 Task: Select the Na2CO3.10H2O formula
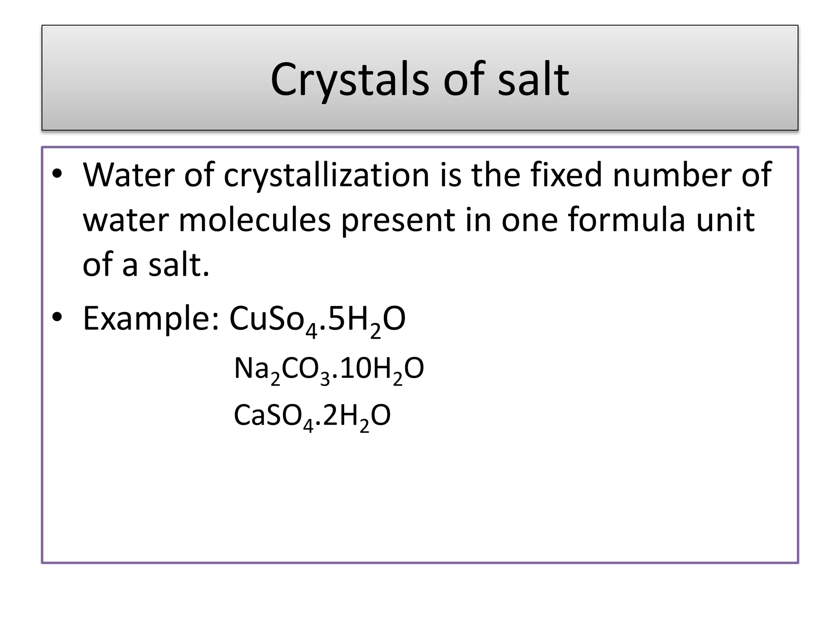329,369
